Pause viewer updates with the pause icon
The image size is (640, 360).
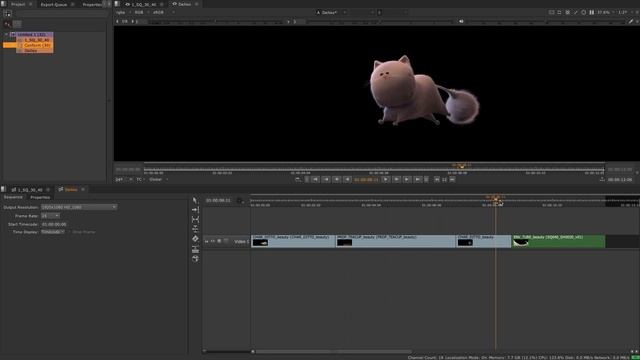click(x=591, y=13)
